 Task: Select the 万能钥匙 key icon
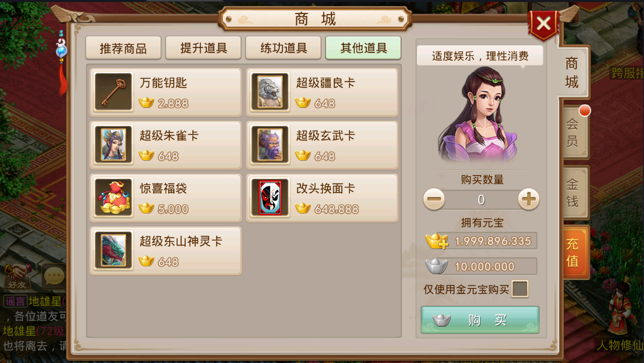click(113, 92)
